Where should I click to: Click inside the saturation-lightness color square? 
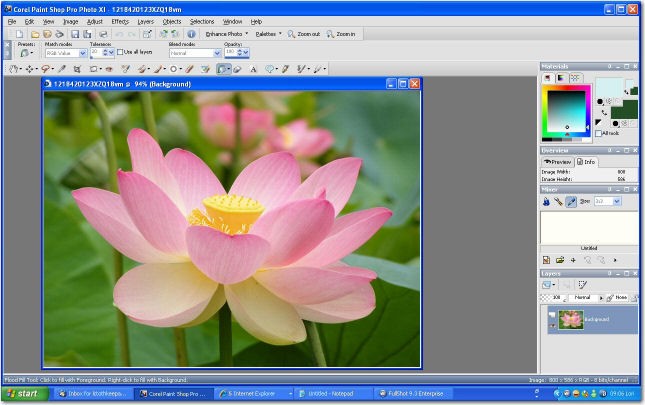point(566,111)
